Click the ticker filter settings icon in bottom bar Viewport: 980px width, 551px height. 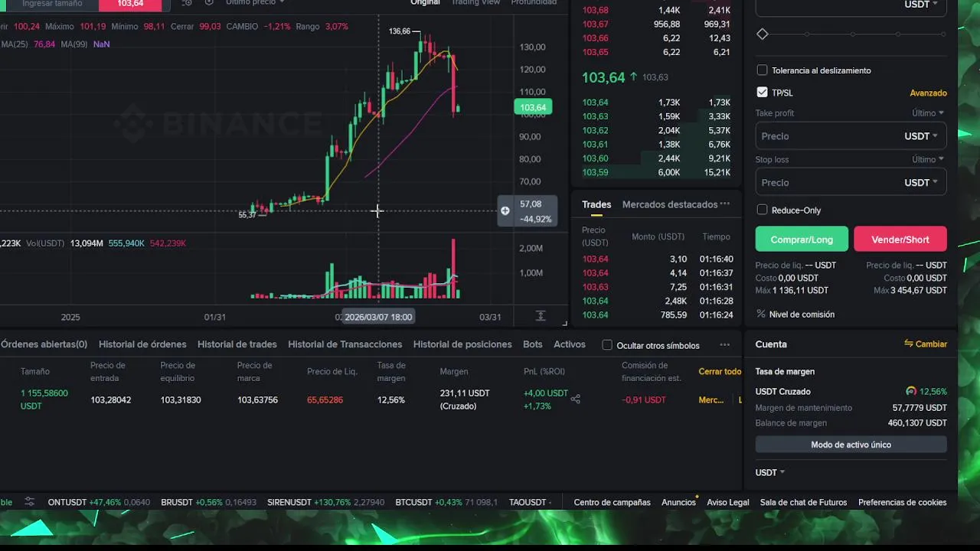29,502
